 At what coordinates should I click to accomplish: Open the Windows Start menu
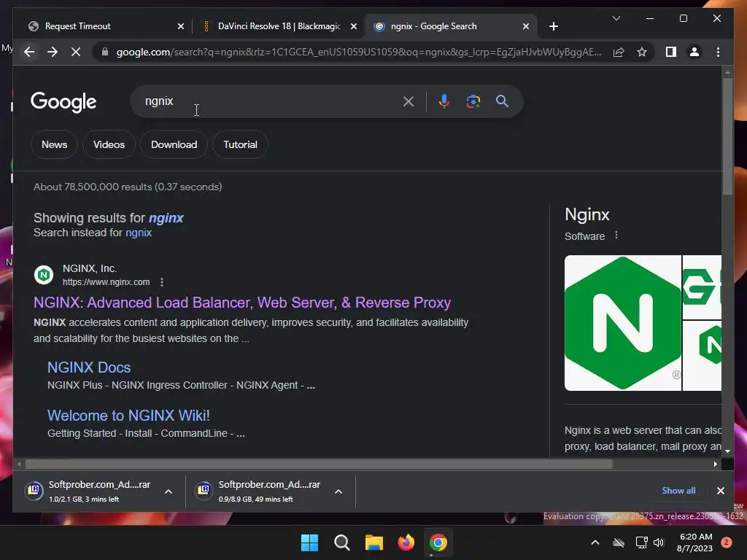pos(309,542)
